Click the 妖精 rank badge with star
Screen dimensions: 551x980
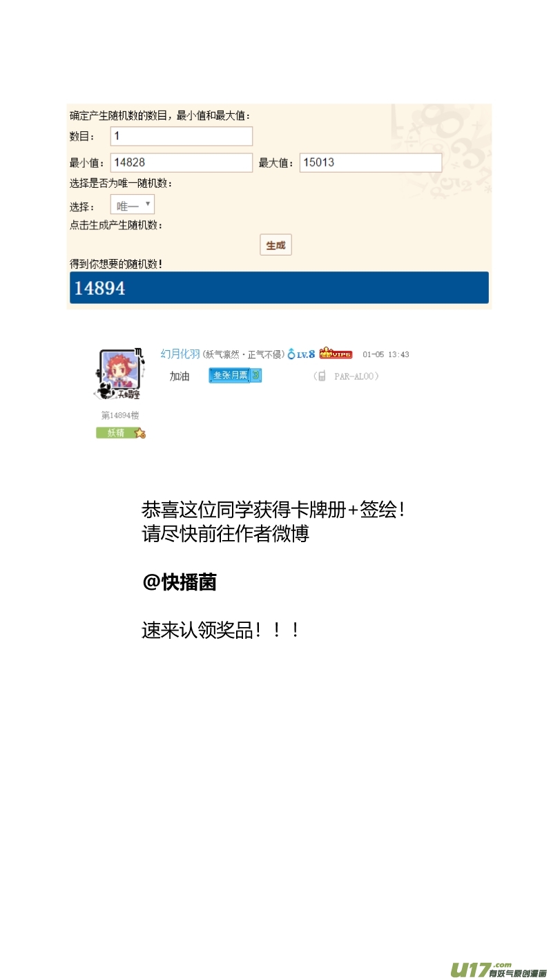(121, 433)
